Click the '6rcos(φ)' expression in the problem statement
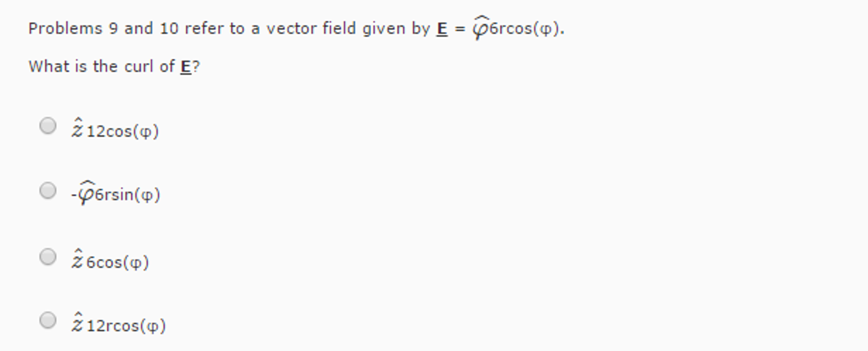The height and width of the screenshot is (351, 868). [526, 29]
